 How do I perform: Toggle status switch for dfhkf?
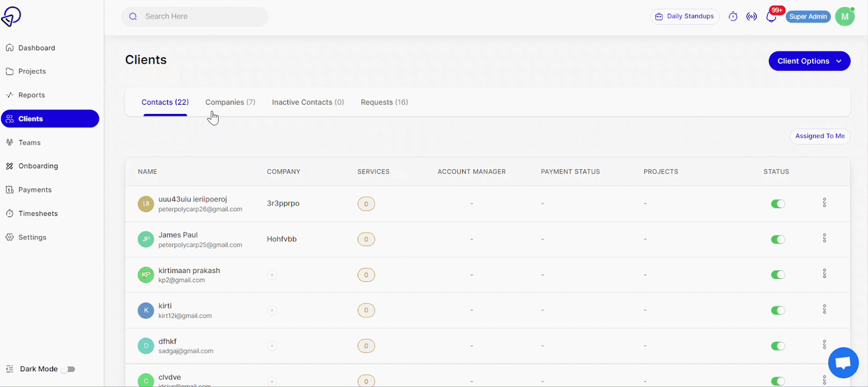click(778, 346)
